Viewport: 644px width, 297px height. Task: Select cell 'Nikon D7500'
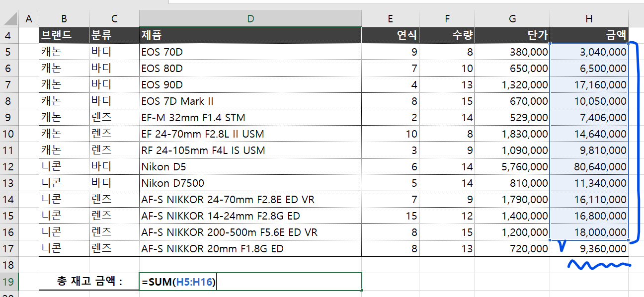[x=250, y=183]
